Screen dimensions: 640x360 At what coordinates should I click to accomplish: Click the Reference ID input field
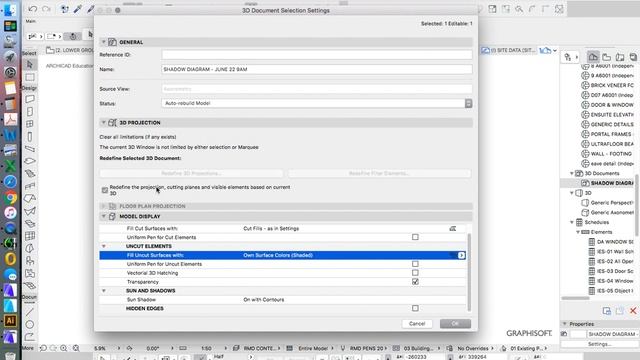point(317,55)
